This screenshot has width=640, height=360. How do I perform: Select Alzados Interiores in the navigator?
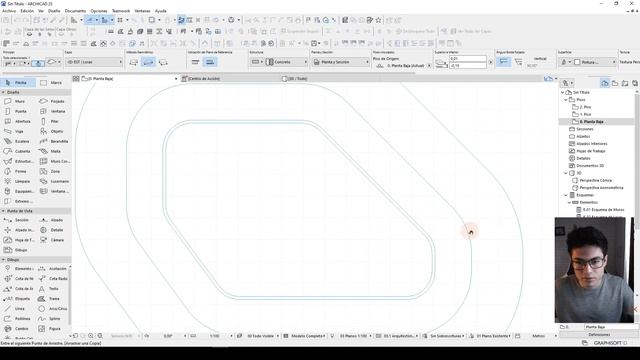pos(588,144)
